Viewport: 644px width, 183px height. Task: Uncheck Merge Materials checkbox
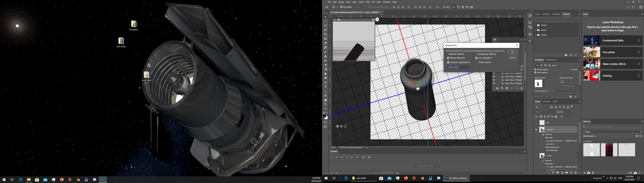point(448,58)
